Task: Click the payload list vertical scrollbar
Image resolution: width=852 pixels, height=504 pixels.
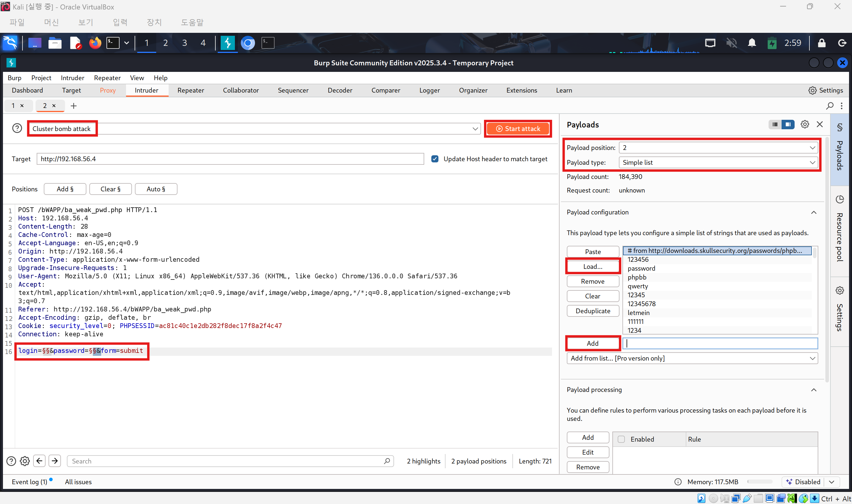Action: click(815, 254)
